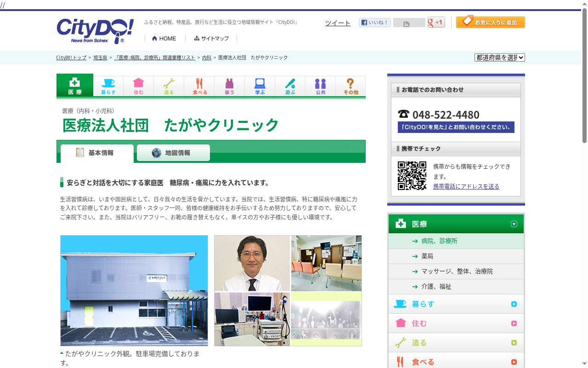
Task: Select the 公共 public services icon
Action: click(321, 86)
